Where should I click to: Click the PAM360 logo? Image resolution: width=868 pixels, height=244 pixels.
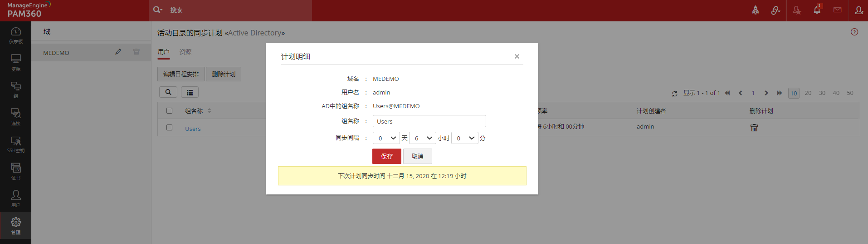point(29,10)
